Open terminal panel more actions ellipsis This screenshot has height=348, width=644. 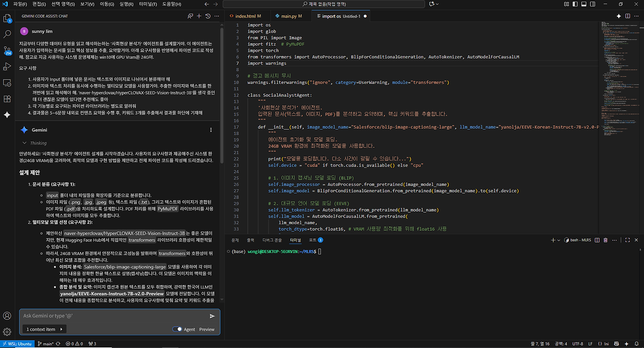coord(614,240)
